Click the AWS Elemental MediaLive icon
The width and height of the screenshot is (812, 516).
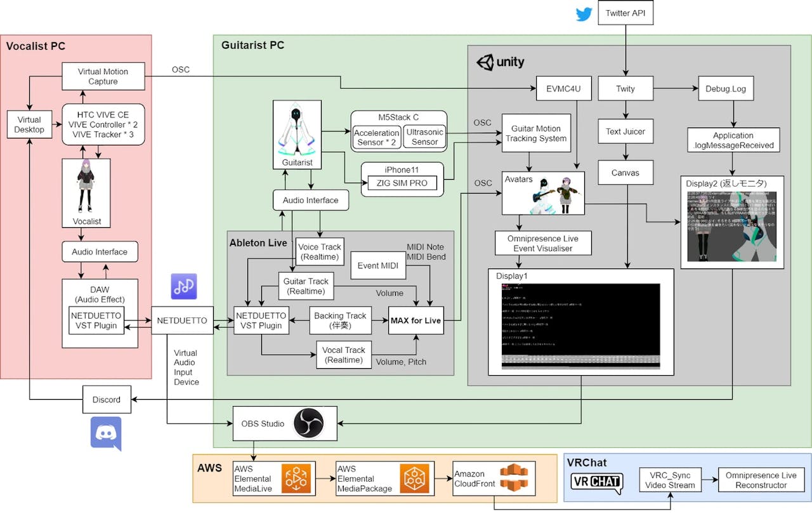[x=296, y=479]
